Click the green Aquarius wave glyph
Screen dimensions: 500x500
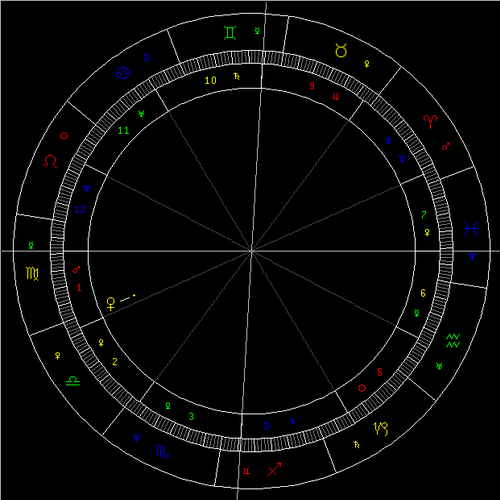coord(453,341)
